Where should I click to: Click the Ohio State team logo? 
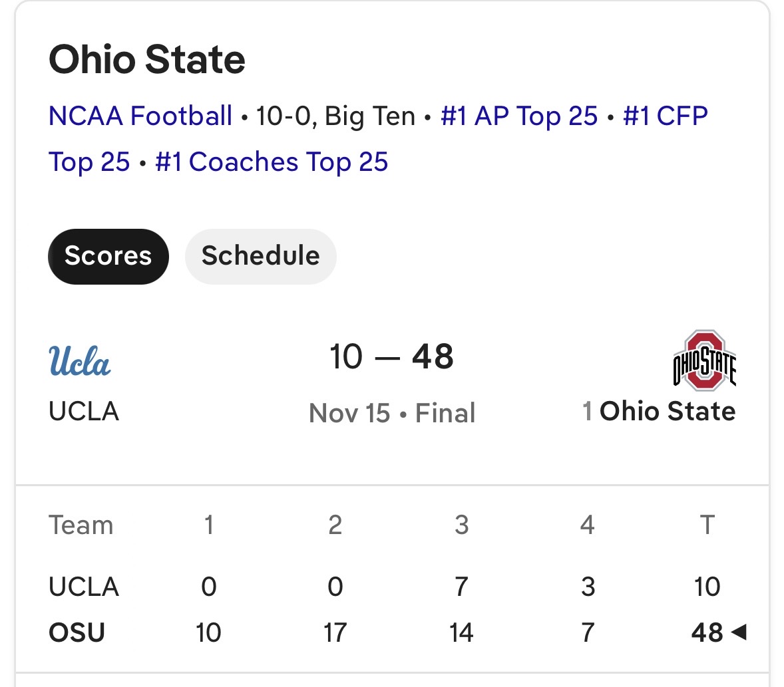[704, 360]
